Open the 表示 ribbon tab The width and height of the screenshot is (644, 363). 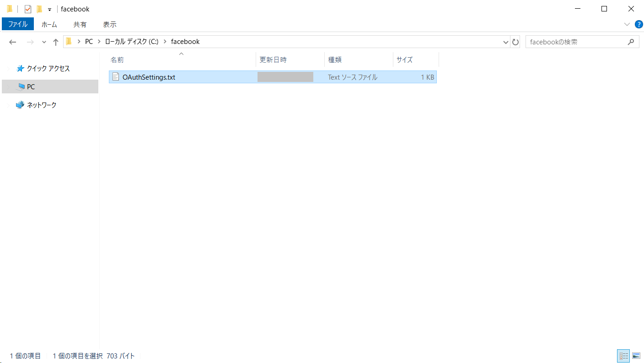click(x=110, y=24)
